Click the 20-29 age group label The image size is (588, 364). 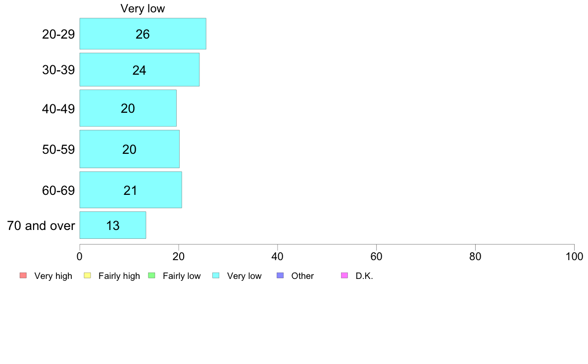pyautogui.click(x=58, y=35)
